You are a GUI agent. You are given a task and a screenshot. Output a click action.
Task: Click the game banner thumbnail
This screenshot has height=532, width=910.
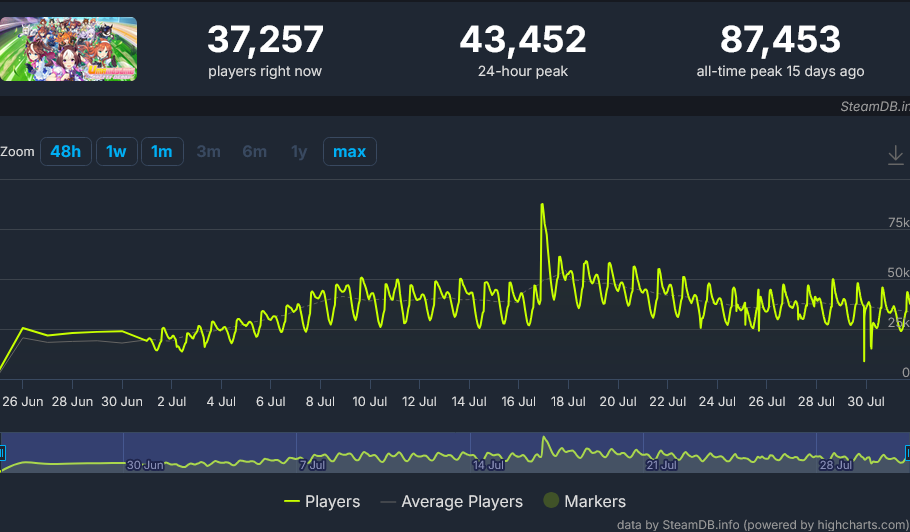pyautogui.click(x=68, y=49)
